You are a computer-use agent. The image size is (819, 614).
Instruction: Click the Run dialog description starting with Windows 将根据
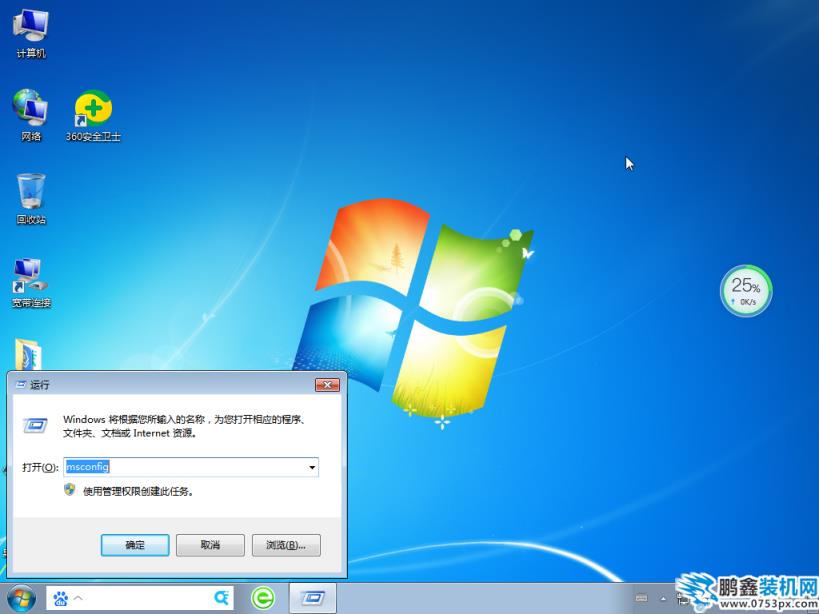(184, 426)
